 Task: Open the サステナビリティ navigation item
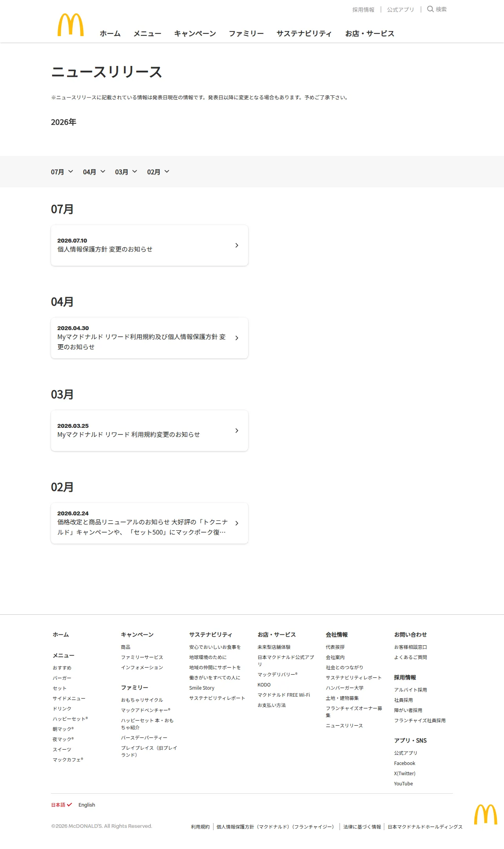[x=304, y=34]
